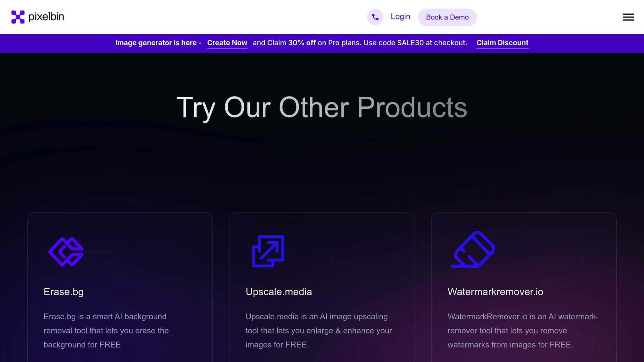Viewport: 644px width, 362px height.
Task: Open the Upscale.media product title
Action: coord(279,292)
